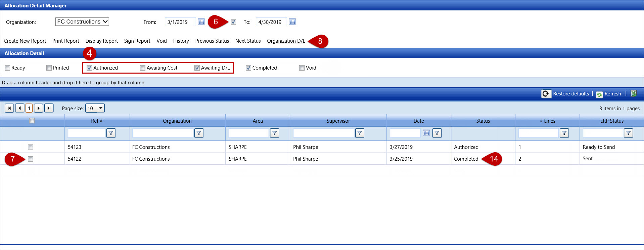Choose Next Status from the action bar
This screenshot has width=644, height=250.
point(248,41)
